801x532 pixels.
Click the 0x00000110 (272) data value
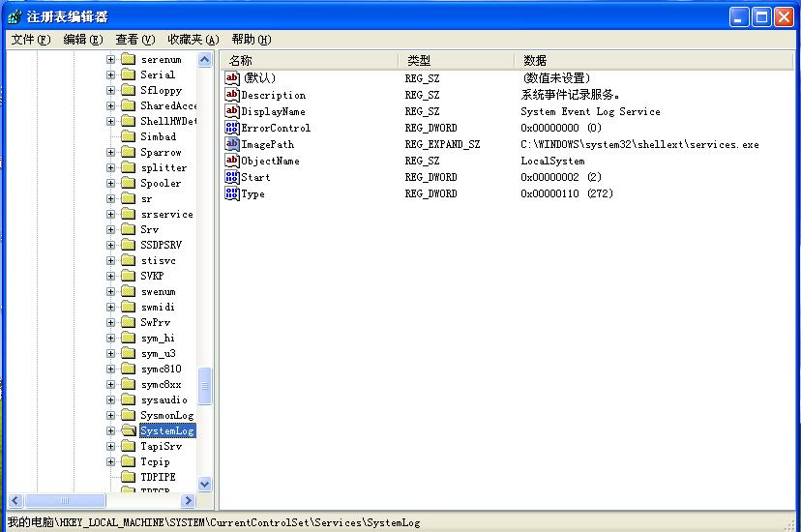567,193
